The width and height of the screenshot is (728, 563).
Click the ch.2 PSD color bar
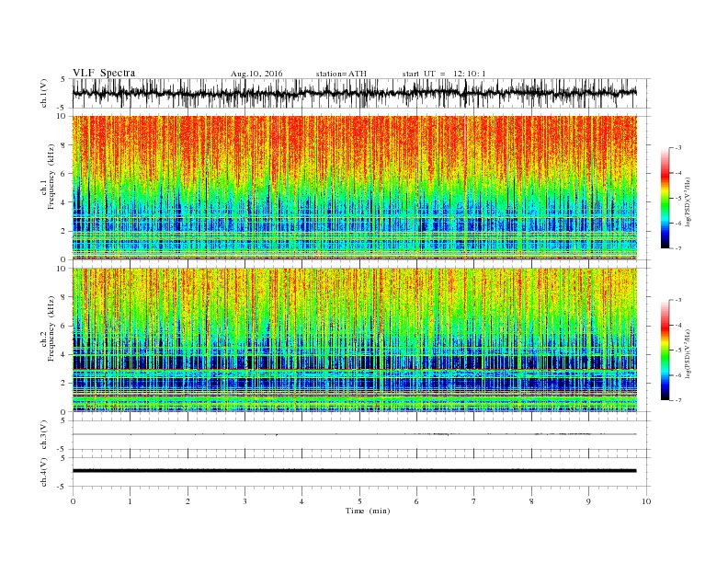coord(665,350)
